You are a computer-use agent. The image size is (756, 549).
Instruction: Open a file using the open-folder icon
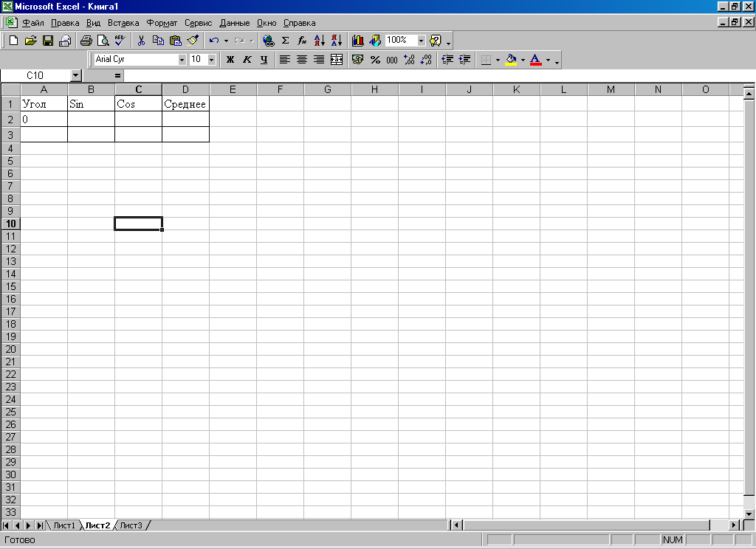30,41
